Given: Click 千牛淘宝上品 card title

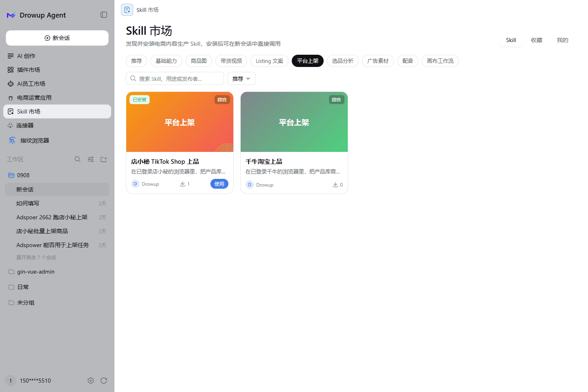Looking at the screenshot, I should pyautogui.click(x=264, y=162).
